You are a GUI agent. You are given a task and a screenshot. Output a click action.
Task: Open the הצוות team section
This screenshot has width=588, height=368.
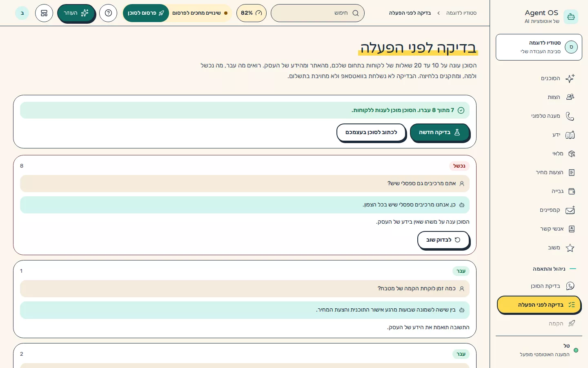point(539,97)
